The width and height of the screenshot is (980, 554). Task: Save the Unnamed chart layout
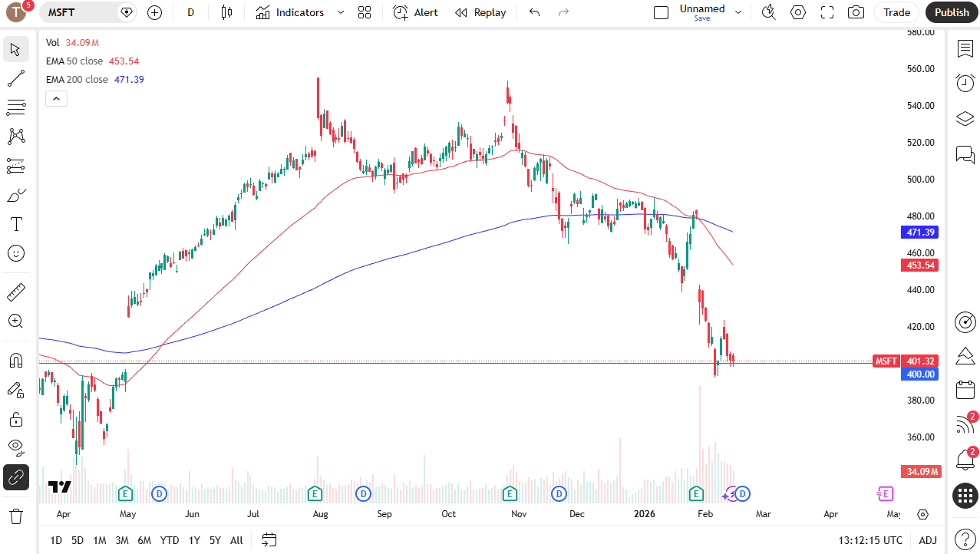[702, 18]
